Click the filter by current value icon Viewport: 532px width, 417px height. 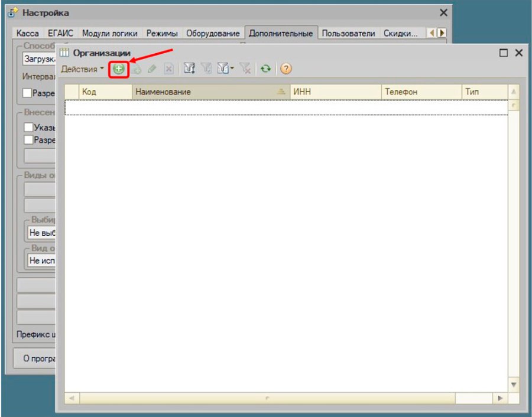[206, 69]
